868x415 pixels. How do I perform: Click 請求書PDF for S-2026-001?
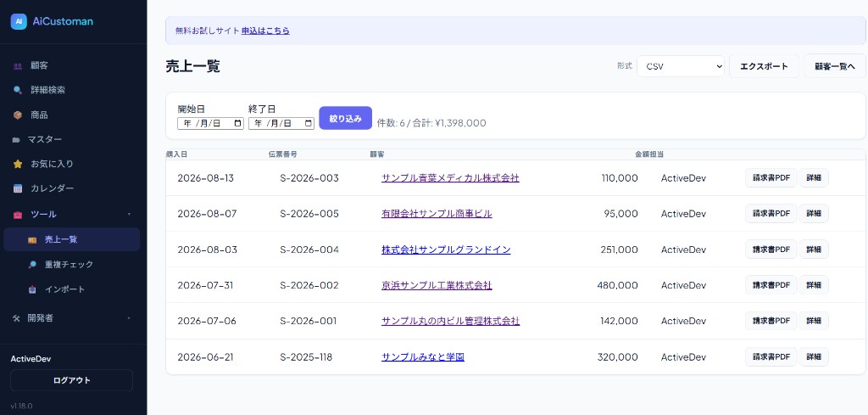click(x=771, y=322)
